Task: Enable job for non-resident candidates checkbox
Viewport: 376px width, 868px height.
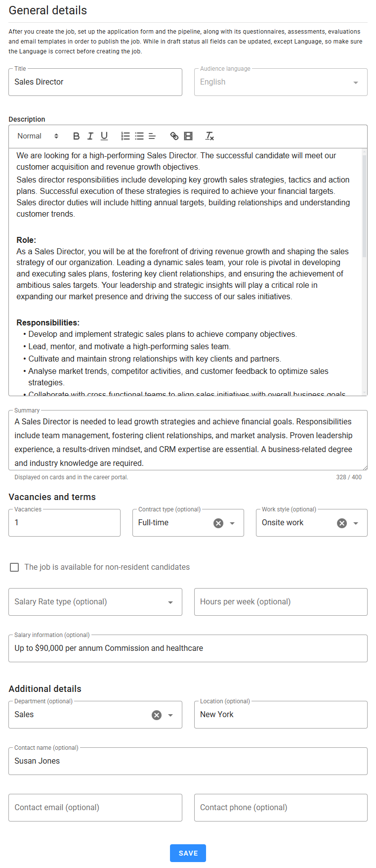Action: [x=15, y=567]
